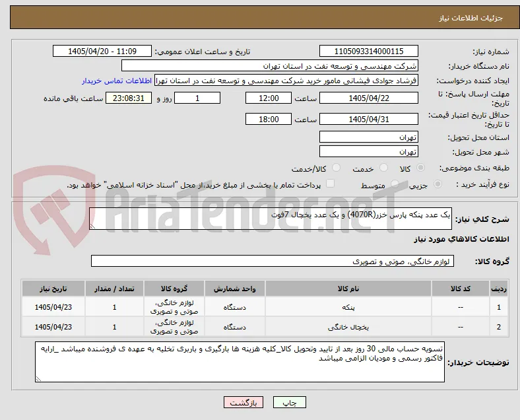Click the شهر محل تحویل field
The image size is (520, 420).
coord(368,152)
